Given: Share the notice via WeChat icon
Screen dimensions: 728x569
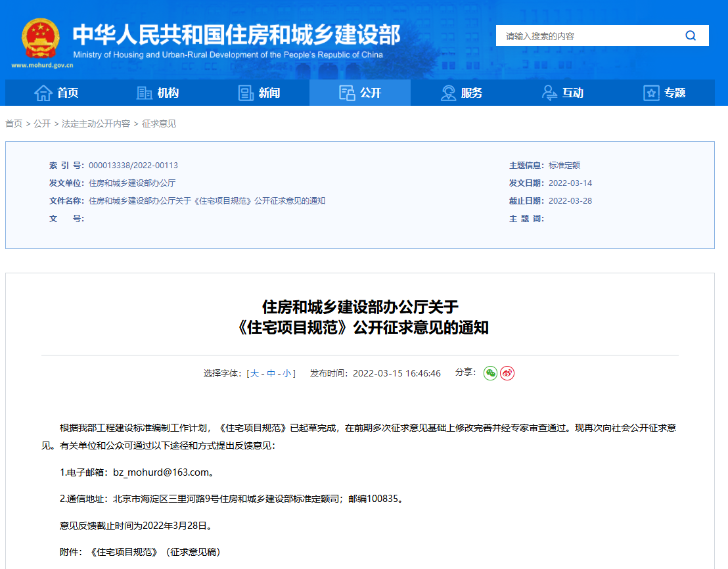Looking at the screenshot, I should pos(490,373).
